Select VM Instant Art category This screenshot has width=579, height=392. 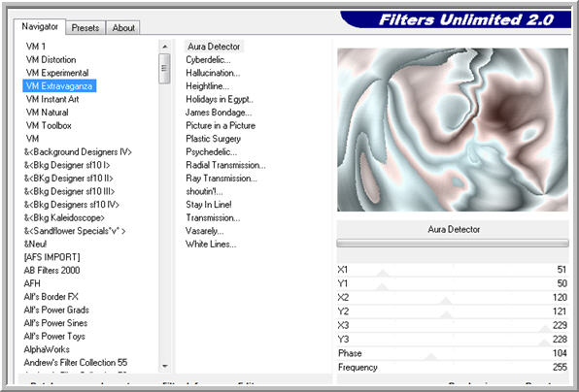point(52,99)
